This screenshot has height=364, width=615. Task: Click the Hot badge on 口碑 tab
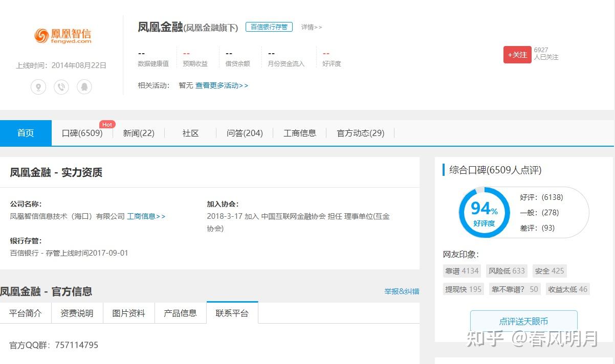pos(107,124)
